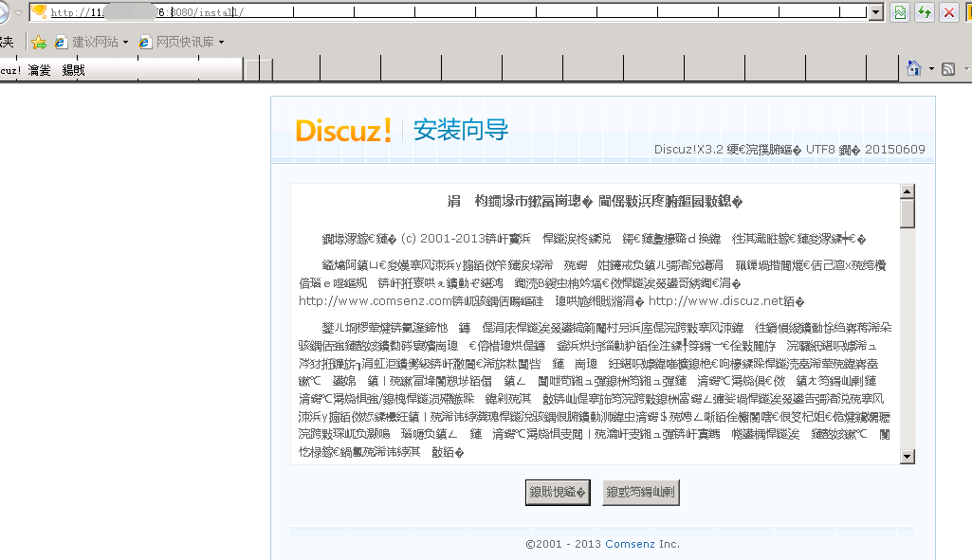Image resolution: width=972 pixels, height=560 pixels.
Task: Click the gray RSS feeds icon
Action: pyautogui.click(x=948, y=69)
